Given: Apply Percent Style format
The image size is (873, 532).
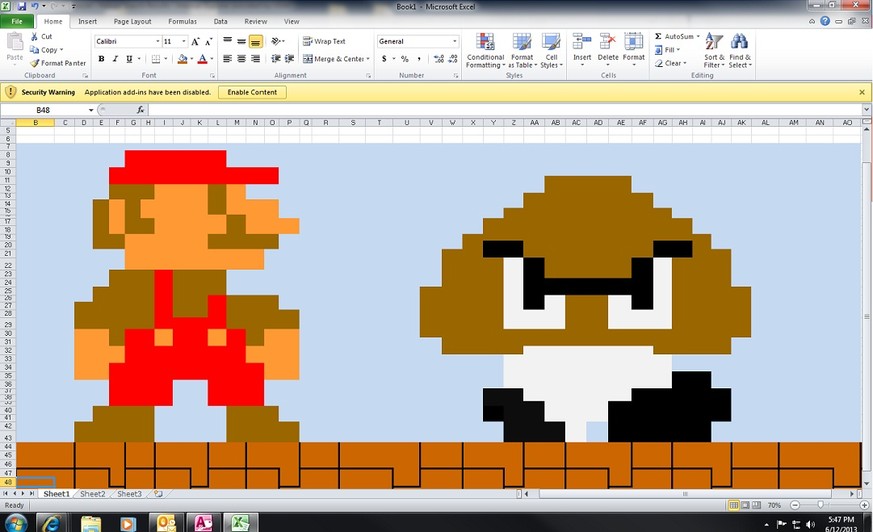Looking at the screenshot, I should (x=405, y=59).
